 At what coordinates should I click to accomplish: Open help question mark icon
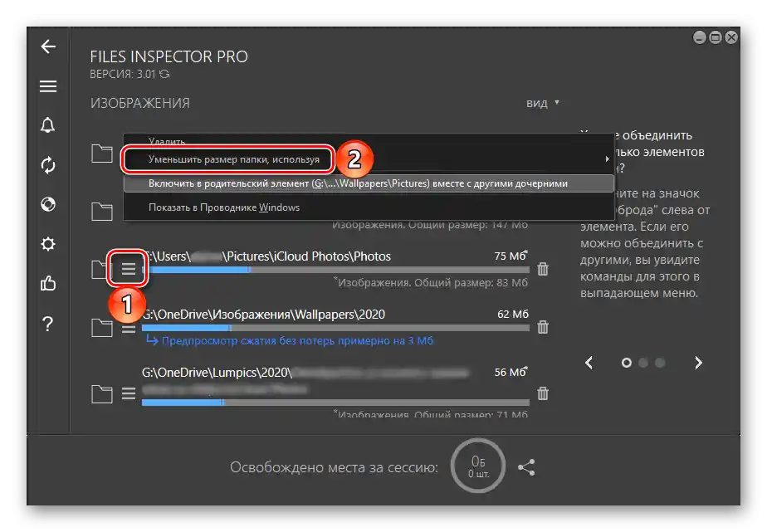coord(48,323)
